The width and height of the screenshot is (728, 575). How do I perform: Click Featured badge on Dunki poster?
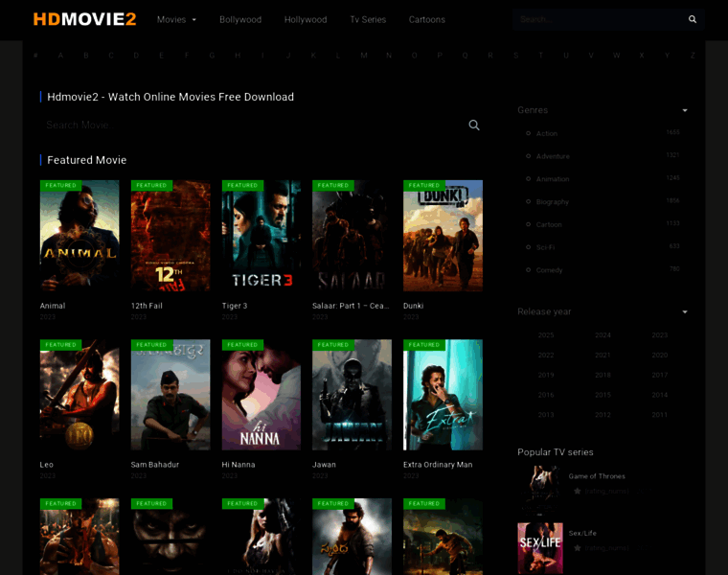pos(424,185)
